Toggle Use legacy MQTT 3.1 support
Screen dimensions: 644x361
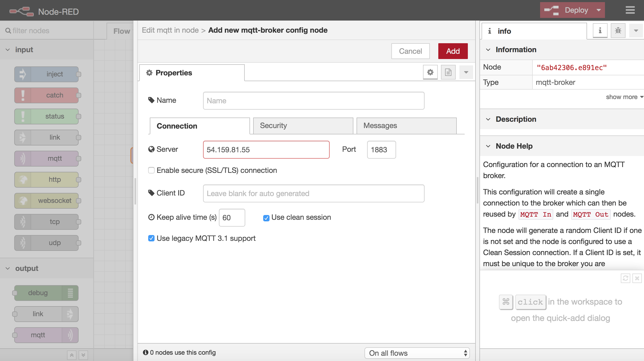[151, 238]
